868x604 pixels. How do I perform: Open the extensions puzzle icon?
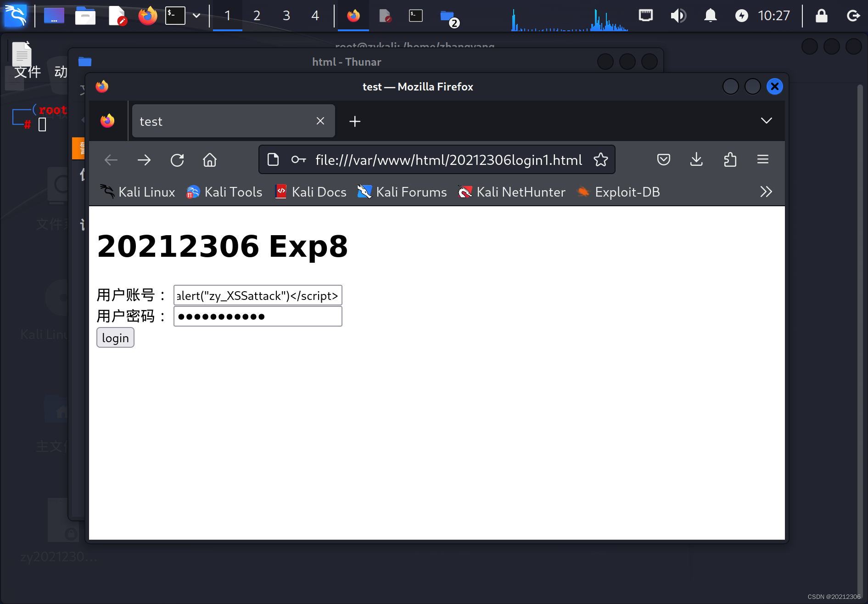click(730, 159)
